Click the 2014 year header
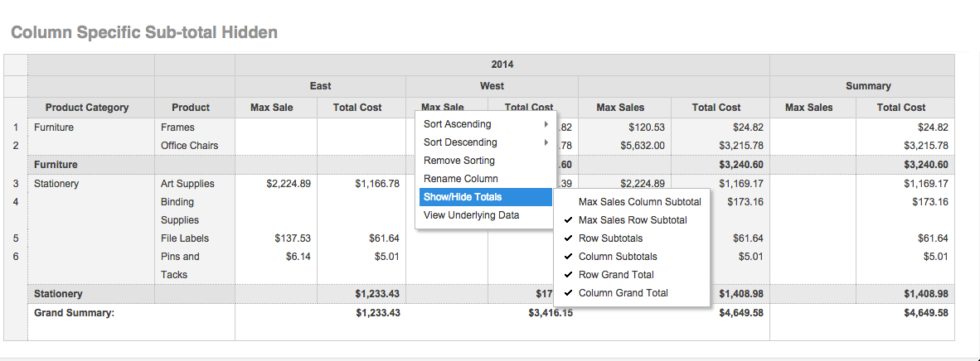 pos(502,65)
